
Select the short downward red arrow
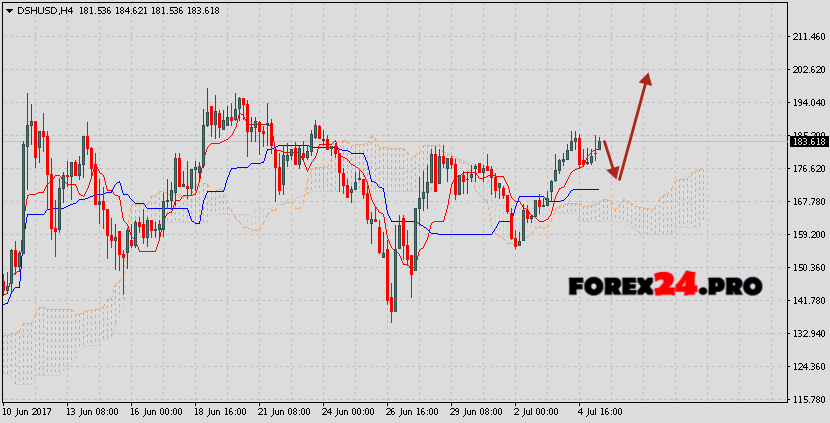click(612, 160)
